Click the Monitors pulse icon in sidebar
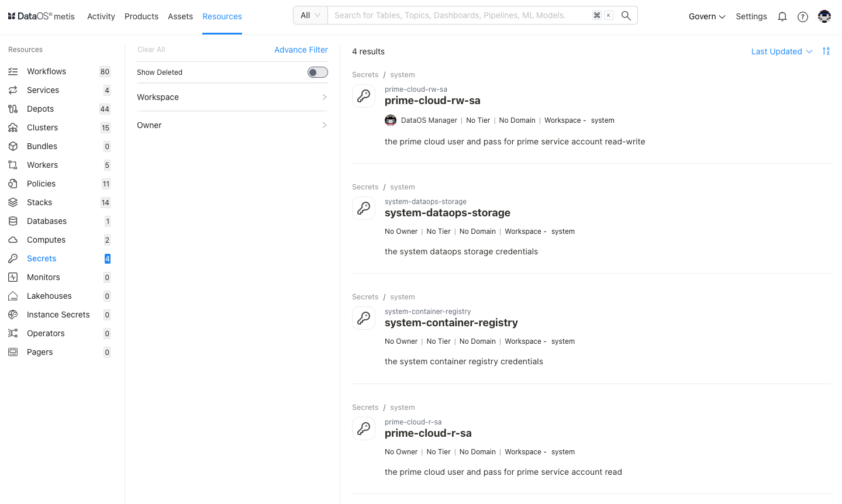842x504 pixels. click(x=13, y=277)
